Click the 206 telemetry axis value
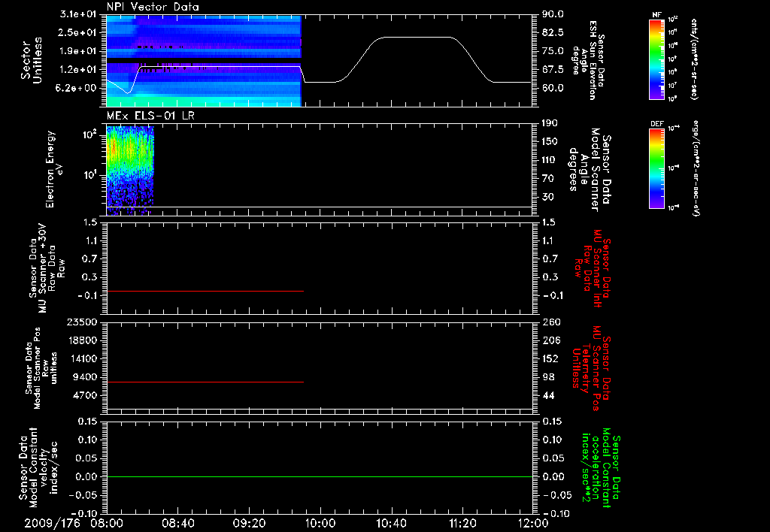 click(550, 340)
